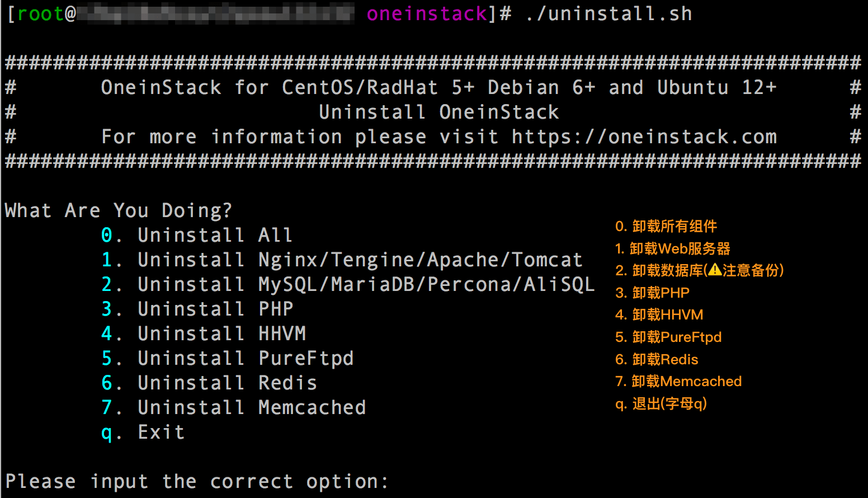Choose the Uninstall HHVM entry
The width and height of the screenshot is (868, 498).
[204, 334]
